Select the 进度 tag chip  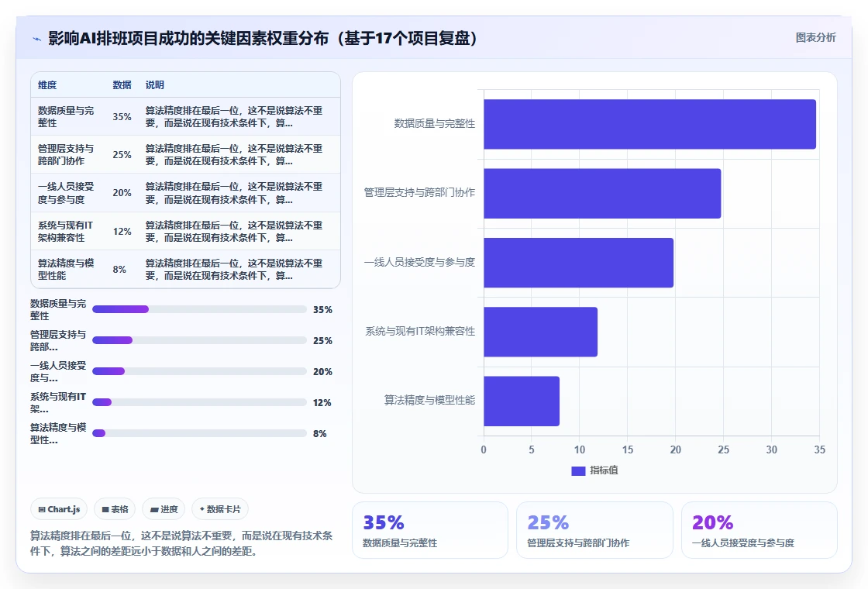tap(164, 509)
